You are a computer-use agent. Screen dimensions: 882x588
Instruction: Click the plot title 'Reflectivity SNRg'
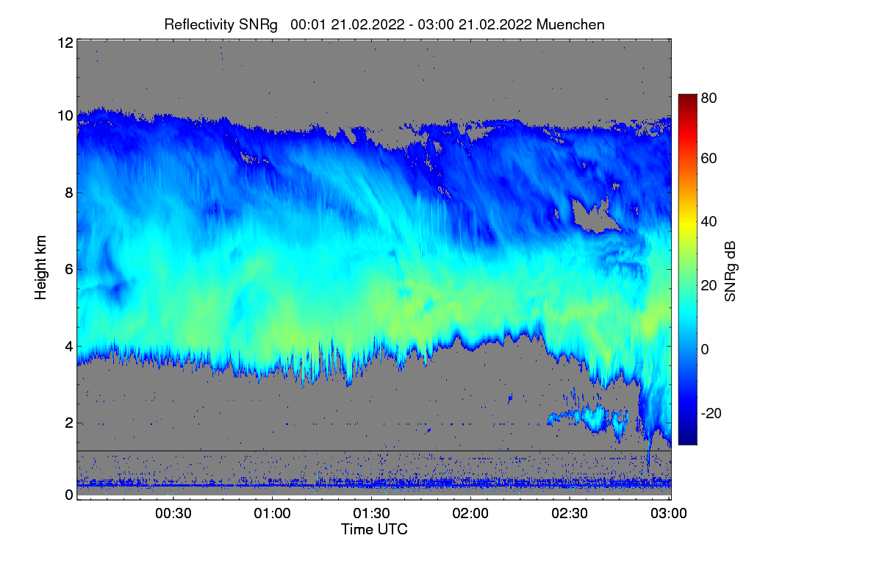tap(221, 24)
